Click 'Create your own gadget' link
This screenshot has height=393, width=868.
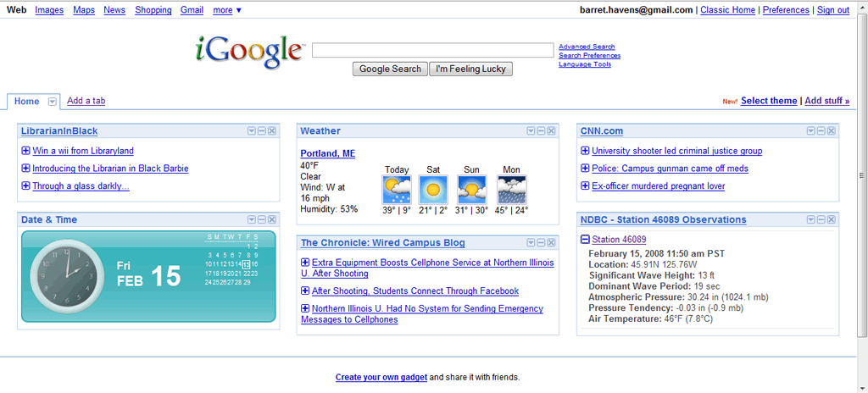coord(381,378)
